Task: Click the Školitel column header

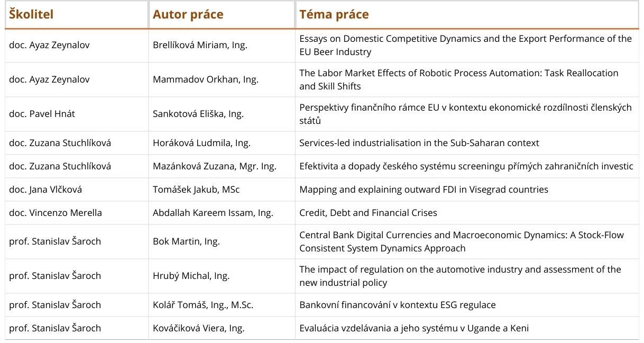Action: (x=32, y=14)
